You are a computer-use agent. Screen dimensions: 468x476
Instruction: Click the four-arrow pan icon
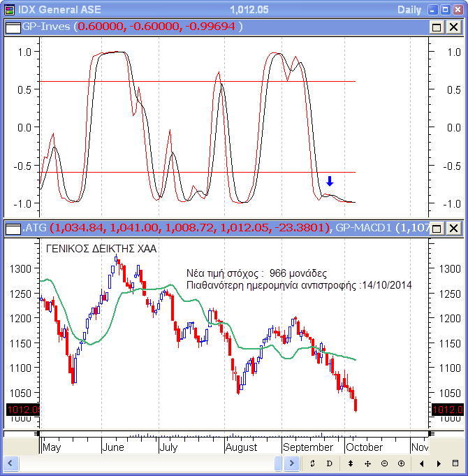coord(367,463)
